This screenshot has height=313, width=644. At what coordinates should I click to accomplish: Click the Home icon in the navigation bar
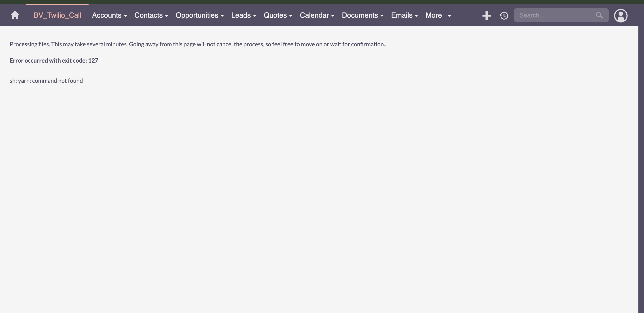click(x=15, y=15)
